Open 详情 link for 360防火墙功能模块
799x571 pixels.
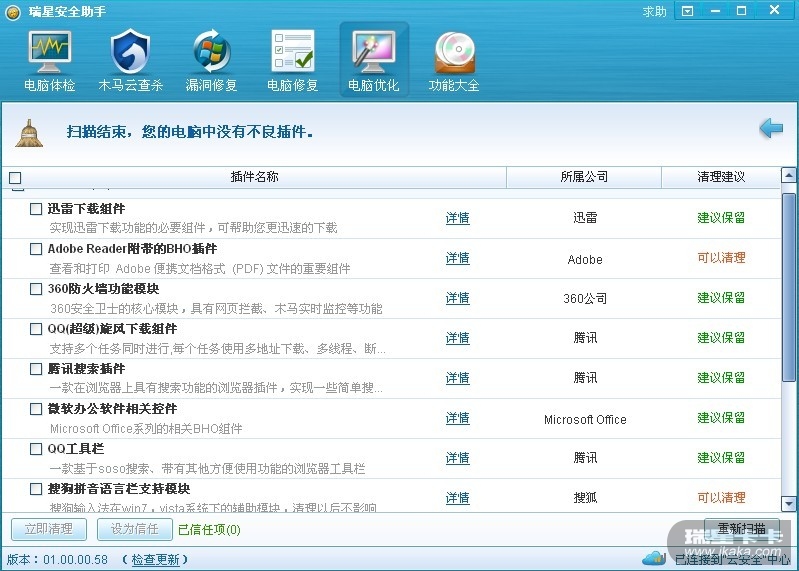tap(458, 298)
